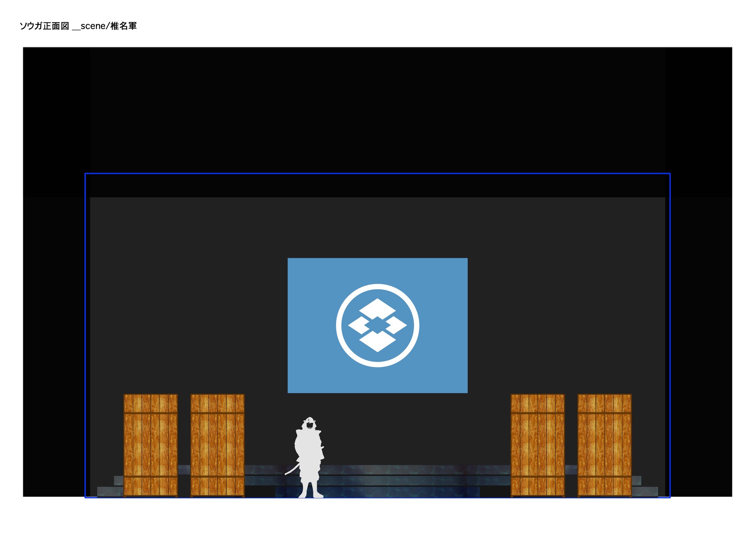The width and height of the screenshot is (756, 535).
Task: Click the white circular crest emblem
Action: [377, 326]
